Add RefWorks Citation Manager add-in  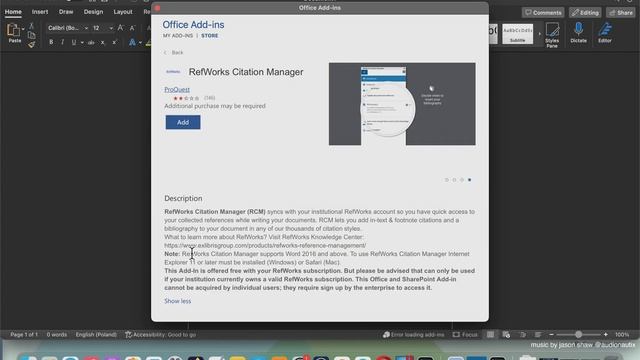[x=183, y=122]
